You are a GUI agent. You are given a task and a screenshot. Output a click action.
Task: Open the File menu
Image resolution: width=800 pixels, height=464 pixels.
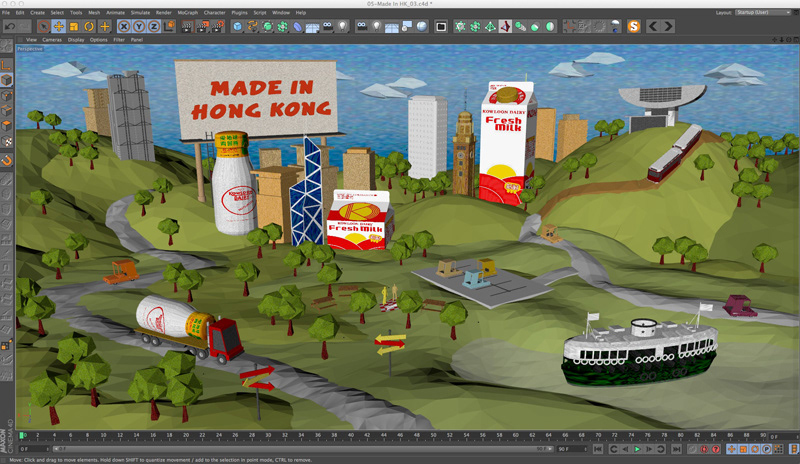(6, 12)
